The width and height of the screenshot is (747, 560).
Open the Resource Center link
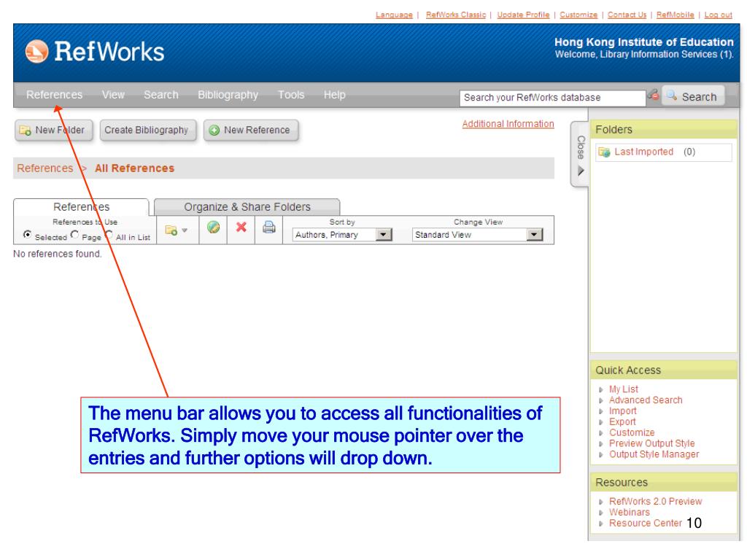[645, 523]
